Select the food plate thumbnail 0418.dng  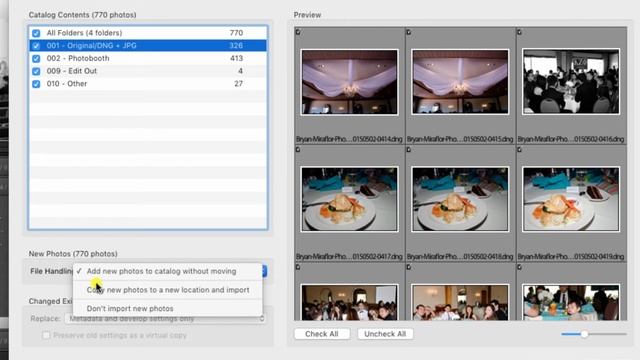(460, 199)
